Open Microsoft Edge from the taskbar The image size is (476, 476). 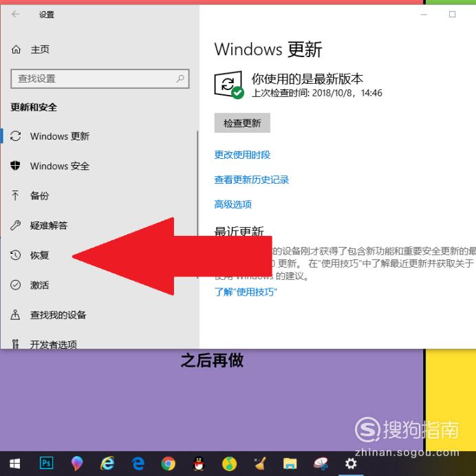(138, 464)
